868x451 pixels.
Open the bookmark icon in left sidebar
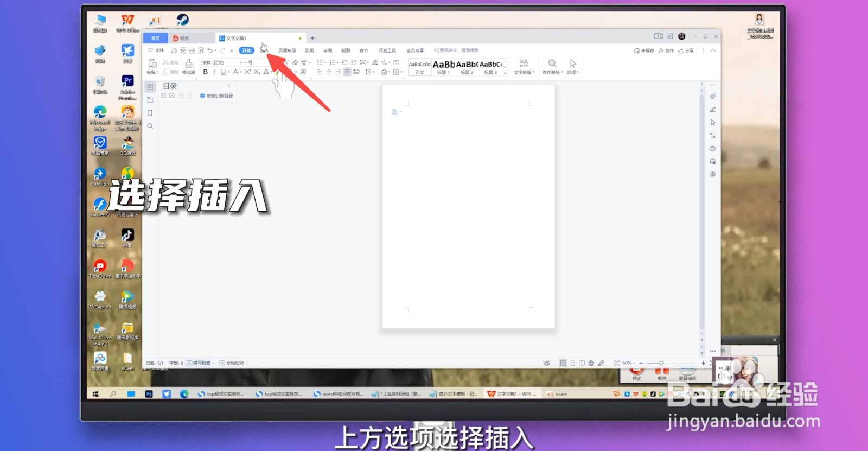[x=150, y=113]
